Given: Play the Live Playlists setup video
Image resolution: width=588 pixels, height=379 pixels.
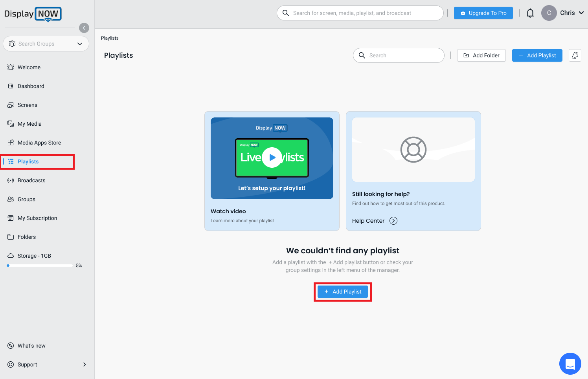Looking at the screenshot, I should (x=272, y=158).
